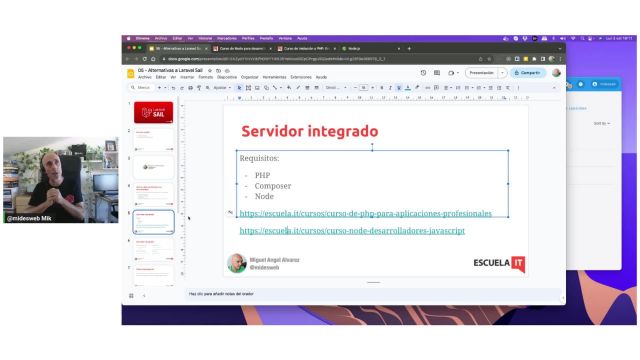
Task: Select the line tool
Action: tap(274, 88)
